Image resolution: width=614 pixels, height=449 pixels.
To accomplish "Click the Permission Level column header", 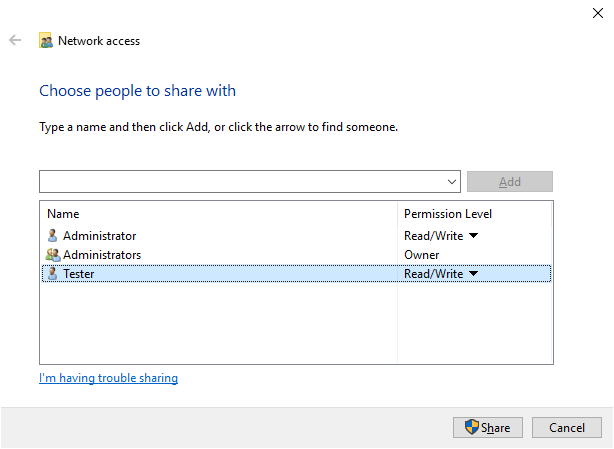I will pos(447,214).
